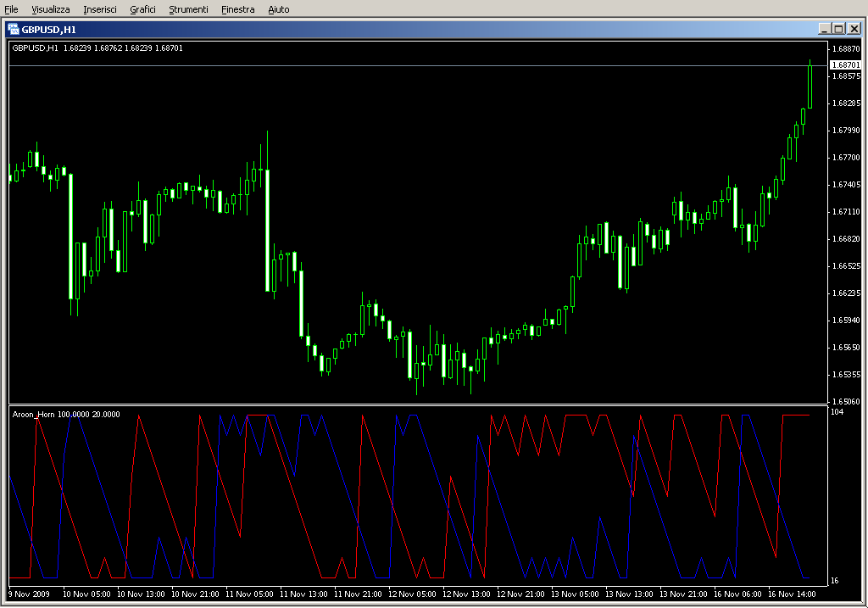This screenshot has height=608, width=868.
Task: Click the 11 Nov 05:00 time label
Action: (x=249, y=594)
